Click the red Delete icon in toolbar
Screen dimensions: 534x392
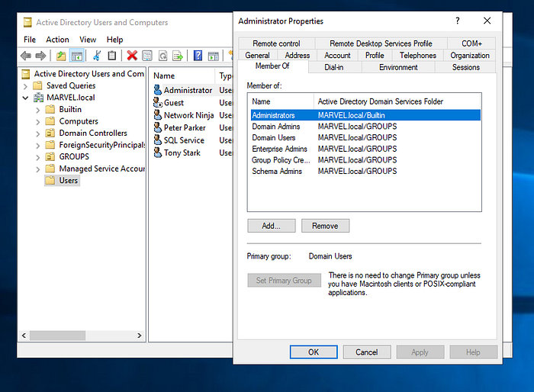(x=132, y=56)
